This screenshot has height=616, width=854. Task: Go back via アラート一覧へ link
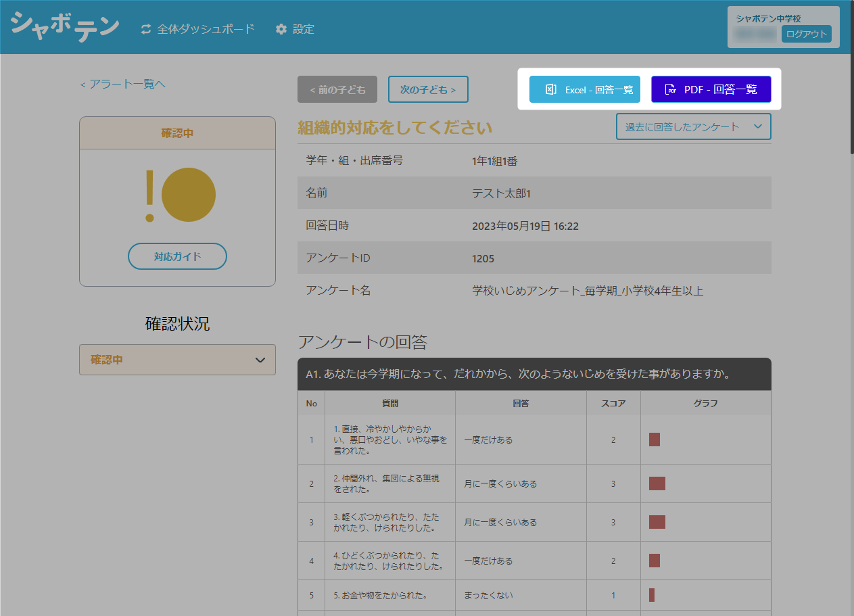click(x=122, y=84)
